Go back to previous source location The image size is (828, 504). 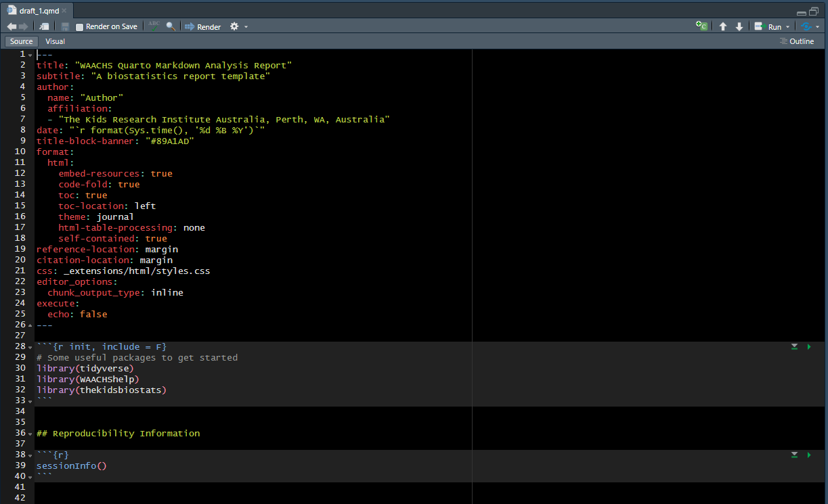tap(12, 26)
